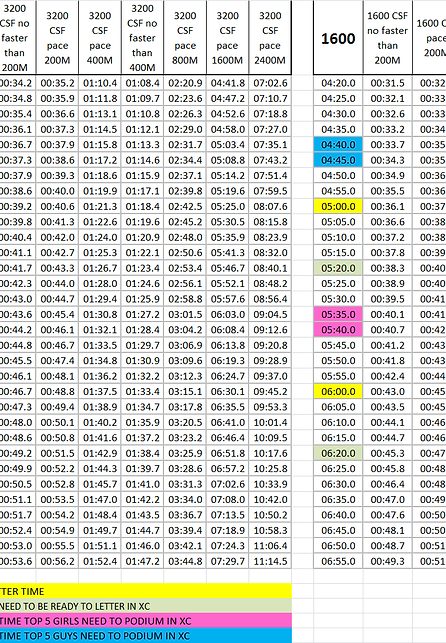Select the blue 04:45.0 cell
The height and width of the screenshot is (643, 446).
[x=338, y=160]
